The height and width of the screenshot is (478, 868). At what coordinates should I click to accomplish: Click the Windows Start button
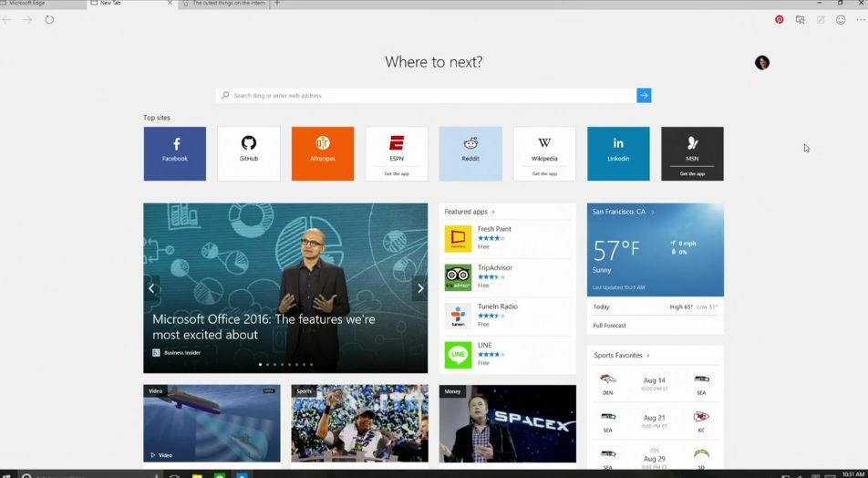pyautogui.click(x=7, y=475)
